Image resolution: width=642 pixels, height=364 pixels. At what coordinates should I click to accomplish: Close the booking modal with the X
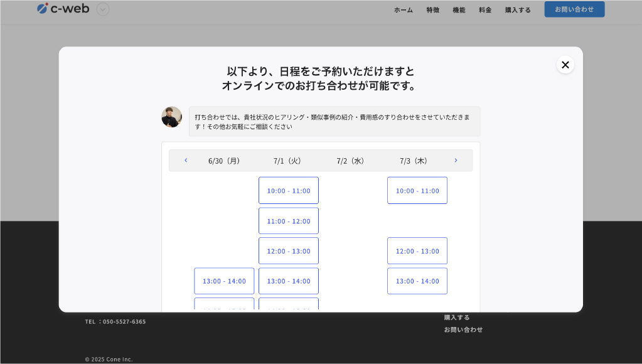565,65
